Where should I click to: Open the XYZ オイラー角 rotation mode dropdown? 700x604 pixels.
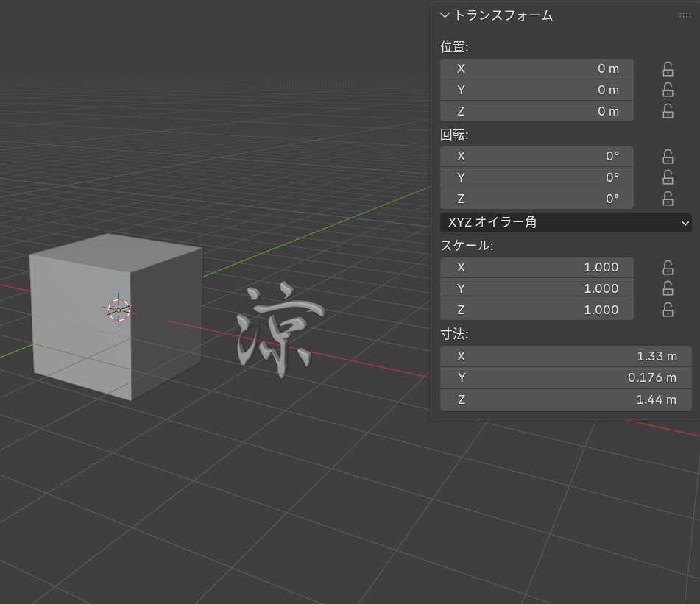565,222
